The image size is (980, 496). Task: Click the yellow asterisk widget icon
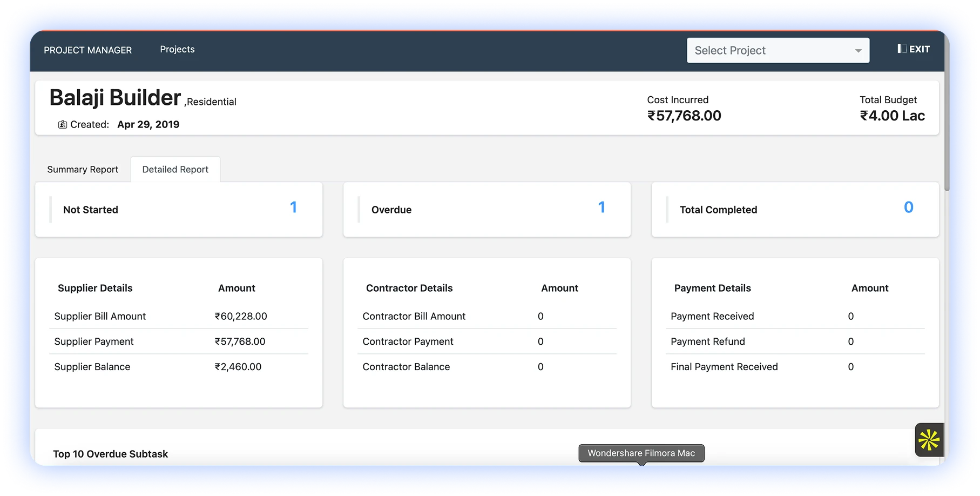[929, 440]
